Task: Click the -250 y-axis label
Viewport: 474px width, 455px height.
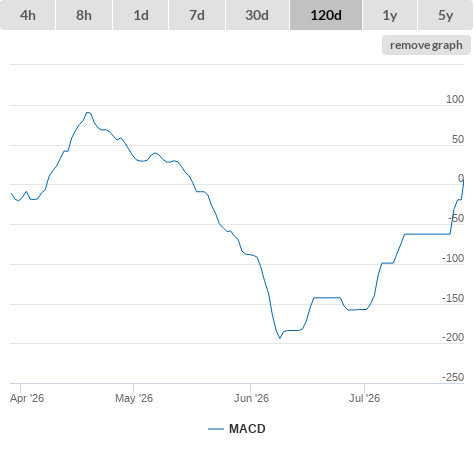Action: 453,377
